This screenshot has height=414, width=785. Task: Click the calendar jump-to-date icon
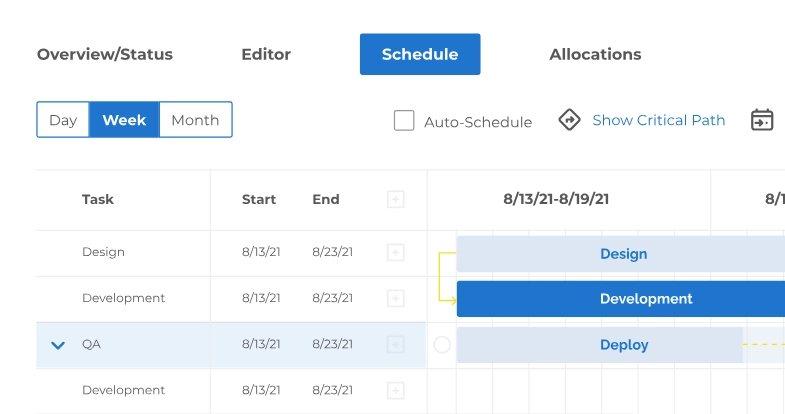pyautogui.click(x=762, y=120)
